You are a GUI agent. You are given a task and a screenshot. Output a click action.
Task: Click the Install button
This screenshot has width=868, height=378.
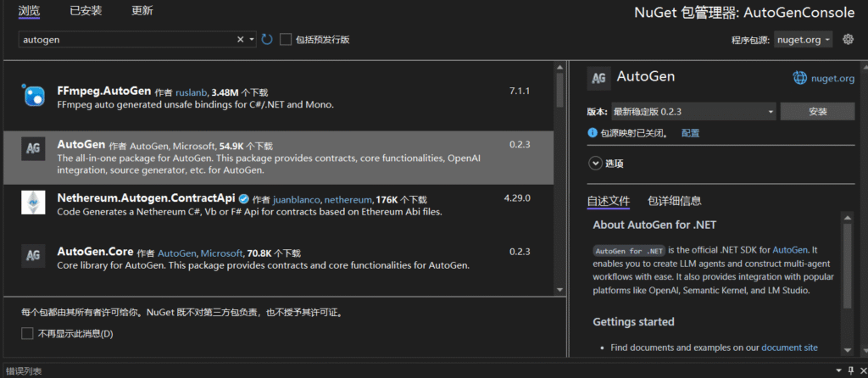[x=818, y=112]
